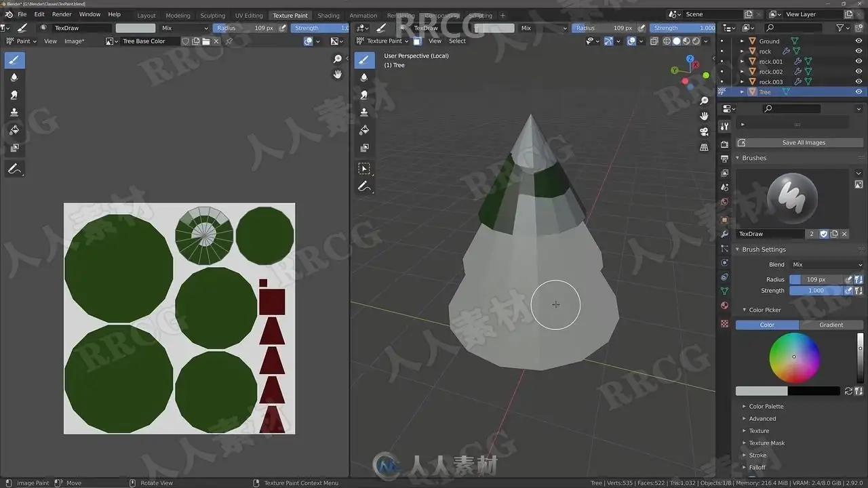
Task: Open the Output properties tab
Action: pos(724,159)
